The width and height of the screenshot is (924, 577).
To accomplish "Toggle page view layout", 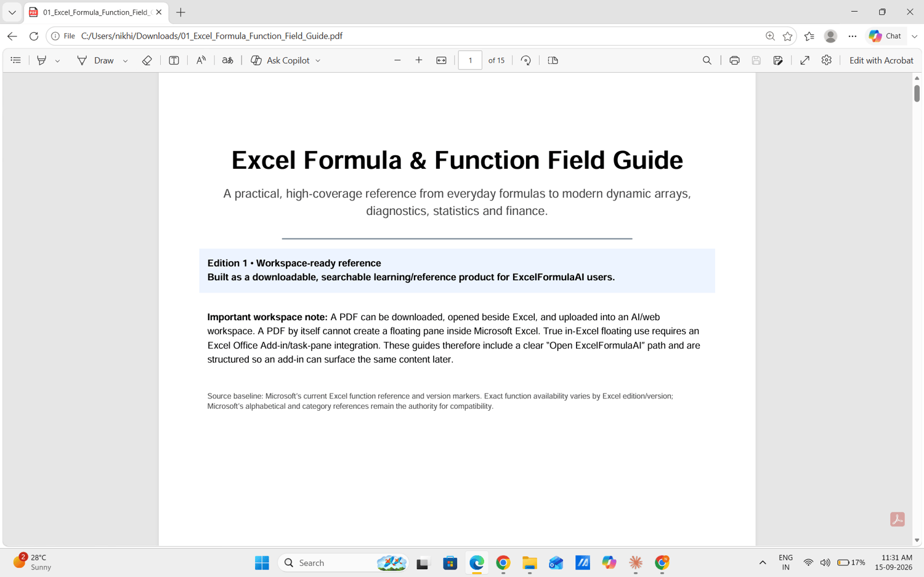I will 553,60.
